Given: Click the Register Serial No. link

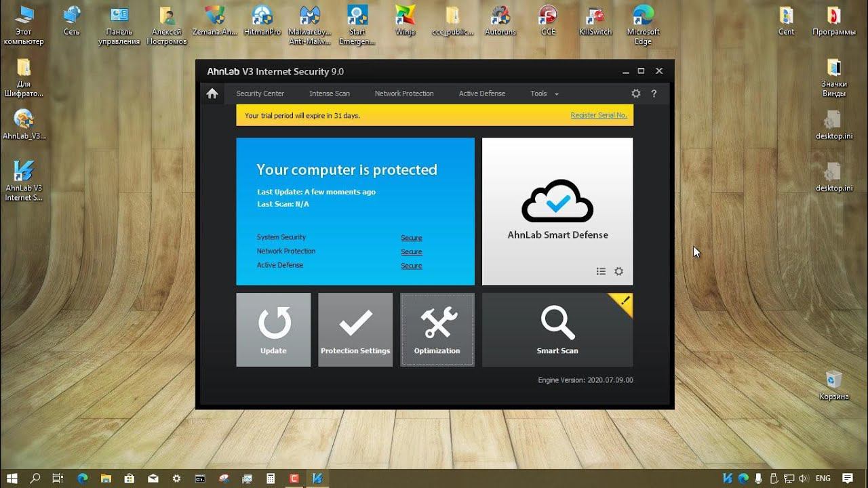Looking at the screenshot, I should tap(599, 115).
